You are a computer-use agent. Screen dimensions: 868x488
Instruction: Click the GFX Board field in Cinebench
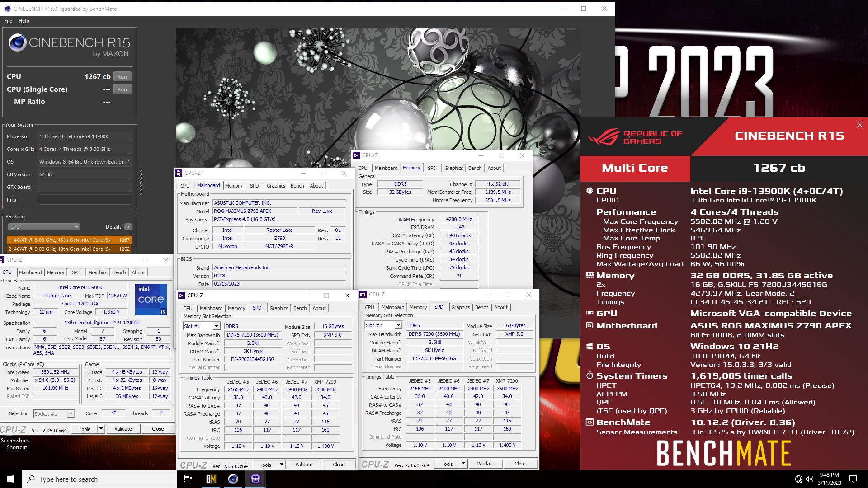85,187
